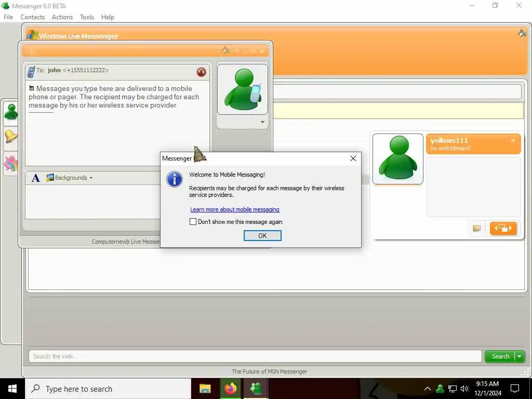Click the blue info icon in the dialog

point(175,179)
